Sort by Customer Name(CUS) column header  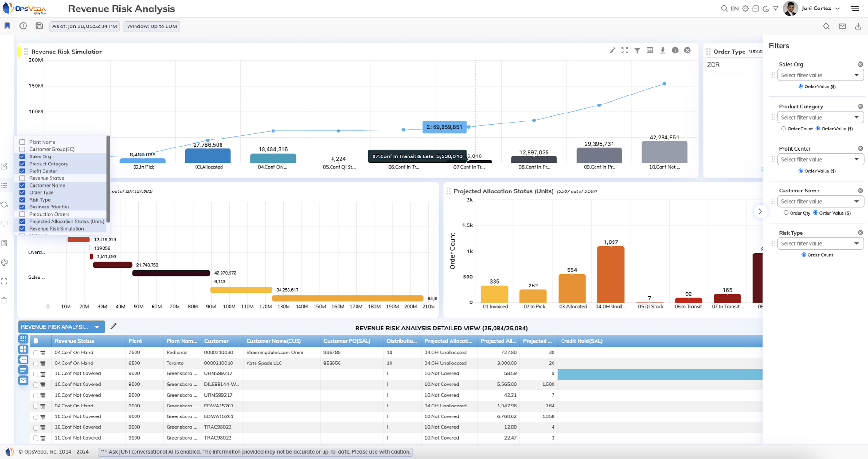tap(273, 341)
